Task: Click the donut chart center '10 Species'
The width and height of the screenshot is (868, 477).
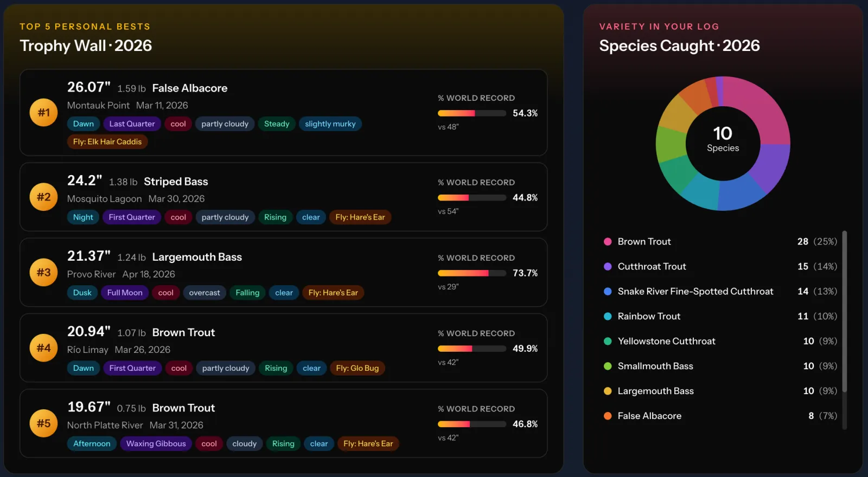Action: (723, 139)
